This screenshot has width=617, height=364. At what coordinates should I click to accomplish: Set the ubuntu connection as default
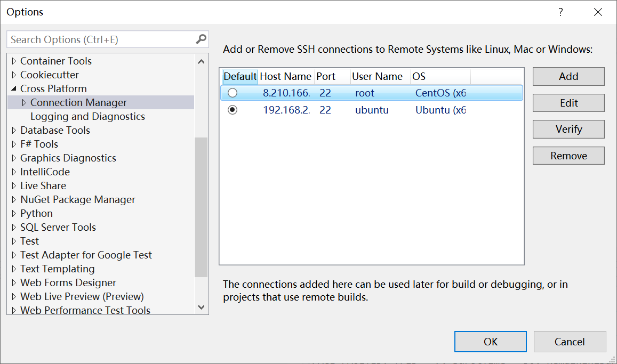point(233,110)
